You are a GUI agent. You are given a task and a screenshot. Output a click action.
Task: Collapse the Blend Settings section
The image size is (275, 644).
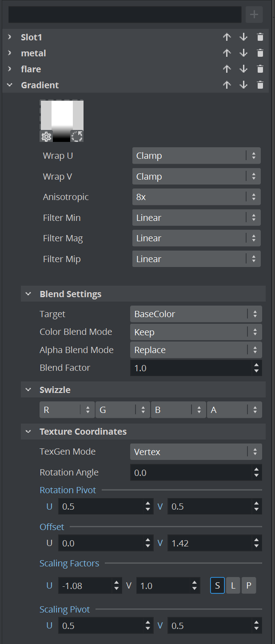pyautogui.click(x=28, y=294)
